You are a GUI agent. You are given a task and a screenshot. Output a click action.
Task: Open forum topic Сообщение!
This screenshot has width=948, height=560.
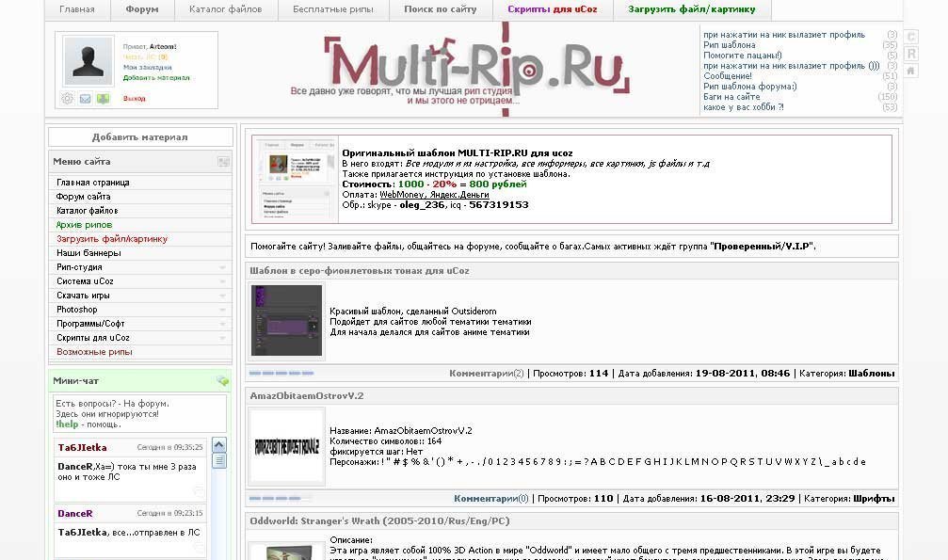point(728,76)
